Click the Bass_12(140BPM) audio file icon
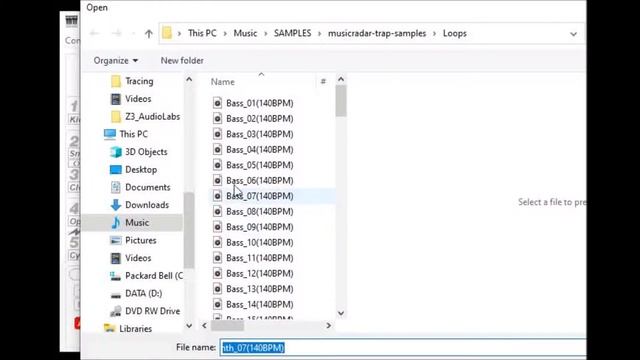 (x=218, y=273)
